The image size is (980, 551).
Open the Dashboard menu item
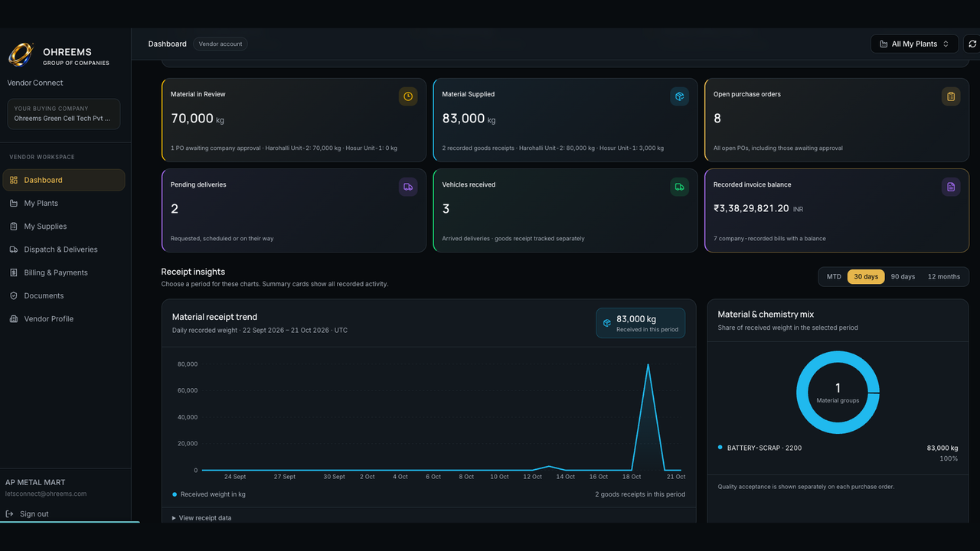tap(64, 180)
